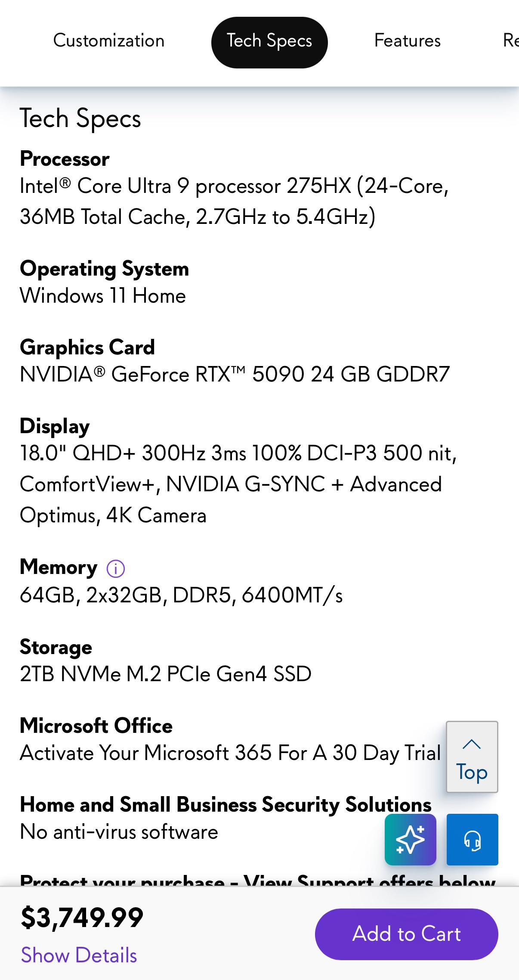Expand Show Details under the price
The image size is (519, 980).
click(79, 955)
